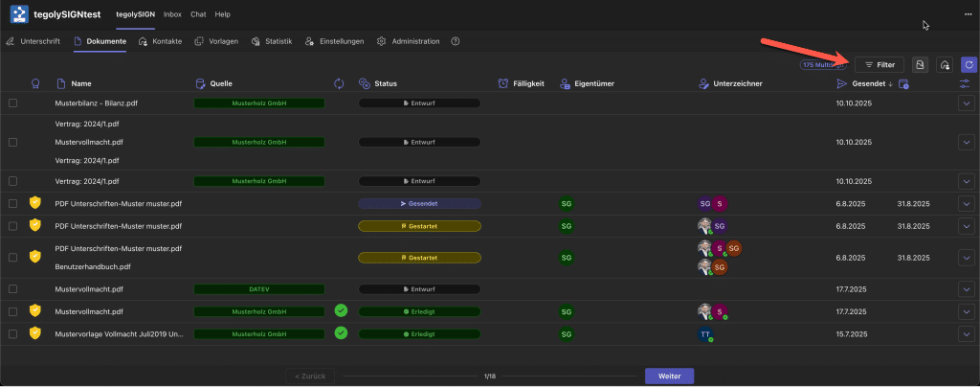Image resolution: width=980 pixels, height=388 pixels.
Task: Select the Musterbilanz - Bilanz.pdf checkbox
Action: click(x=13, y=103)
